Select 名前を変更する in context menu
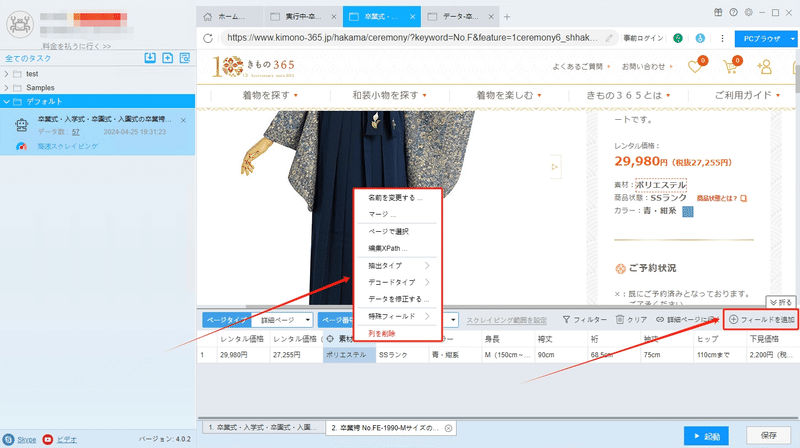Image resolution: width=800 pixels, height=448 pixels. point(397,197)
